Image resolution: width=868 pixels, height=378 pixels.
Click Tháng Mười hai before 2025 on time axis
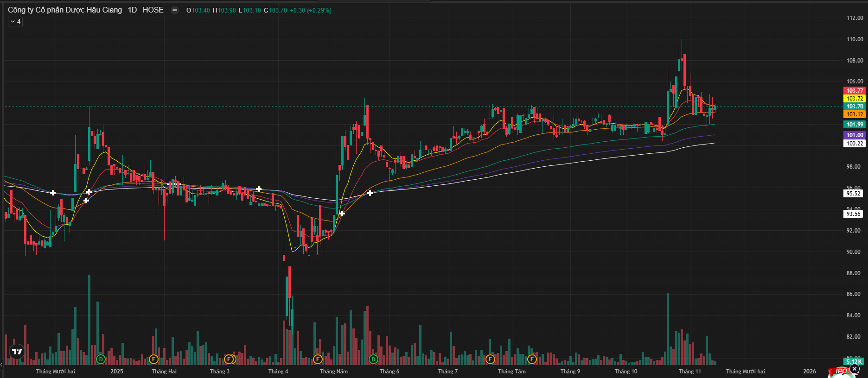(56, 372)
